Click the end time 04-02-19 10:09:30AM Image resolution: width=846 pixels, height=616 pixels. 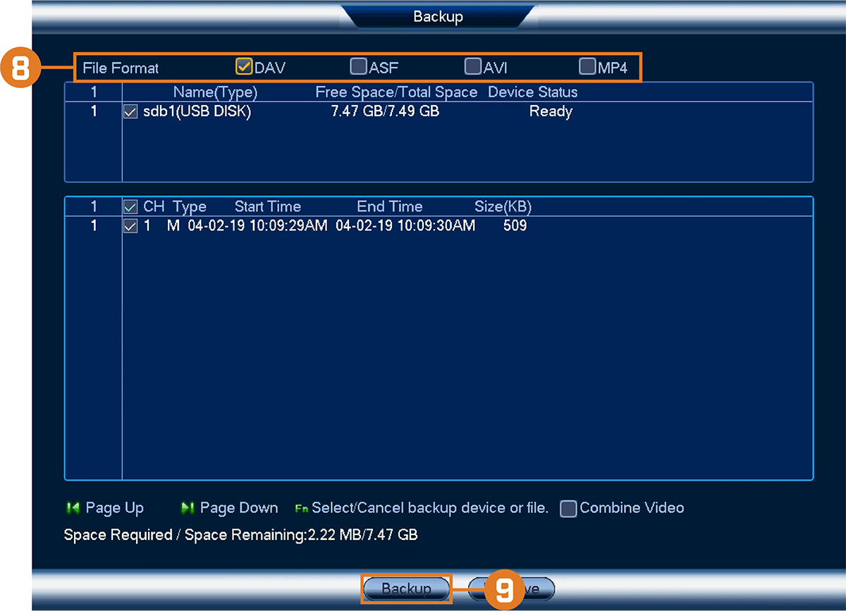(x=405, y=226)
